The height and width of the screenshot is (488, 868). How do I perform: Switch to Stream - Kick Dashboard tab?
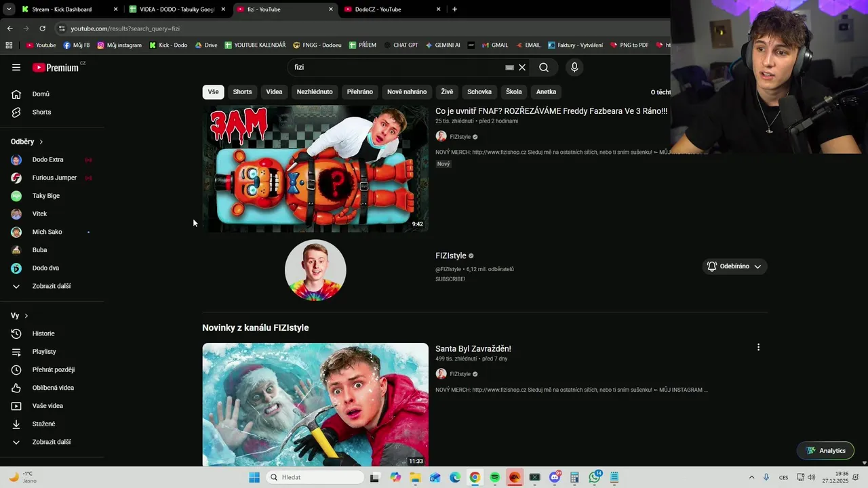[68, 9]
